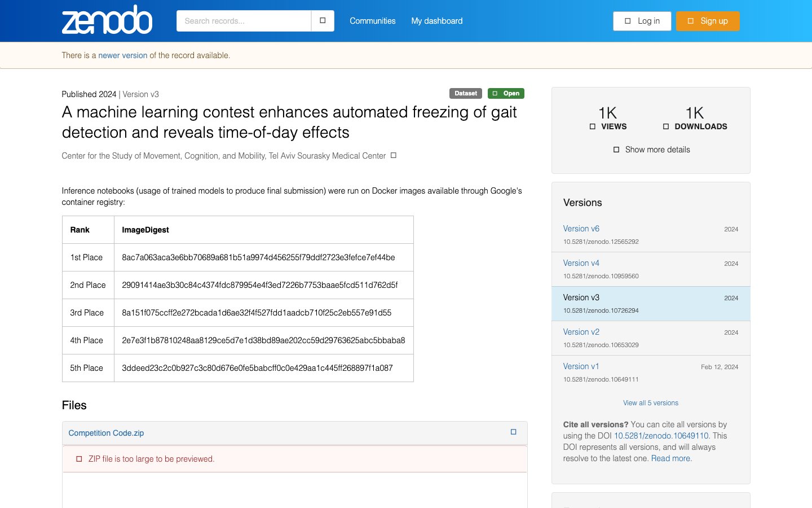Click the 2nd Place image digest cell
812x508 pixels.
(263, 285)
